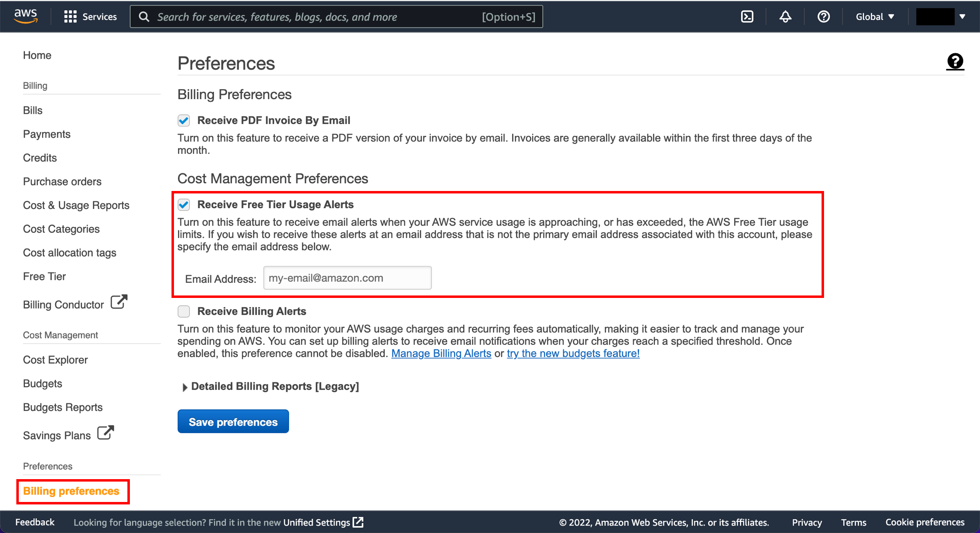The image size is (980, 533).
Task: Click the Cloud Shell terminal icon
Action: pyautogui.click(x=747, y=16)
